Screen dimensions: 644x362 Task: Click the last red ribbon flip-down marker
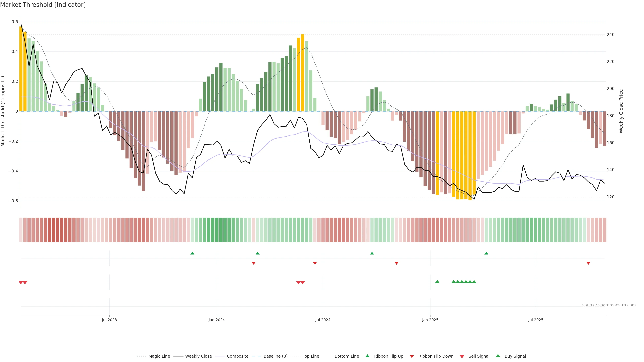(x=588, y=263)
